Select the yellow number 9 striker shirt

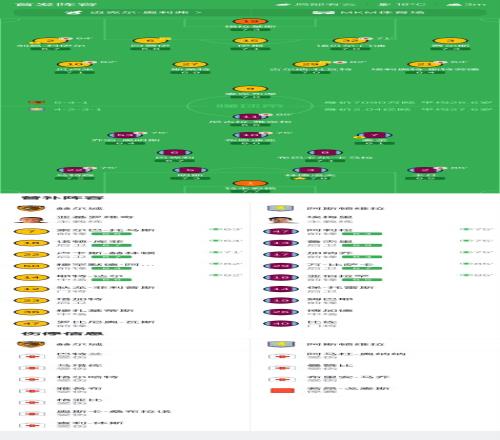[250, 89]
